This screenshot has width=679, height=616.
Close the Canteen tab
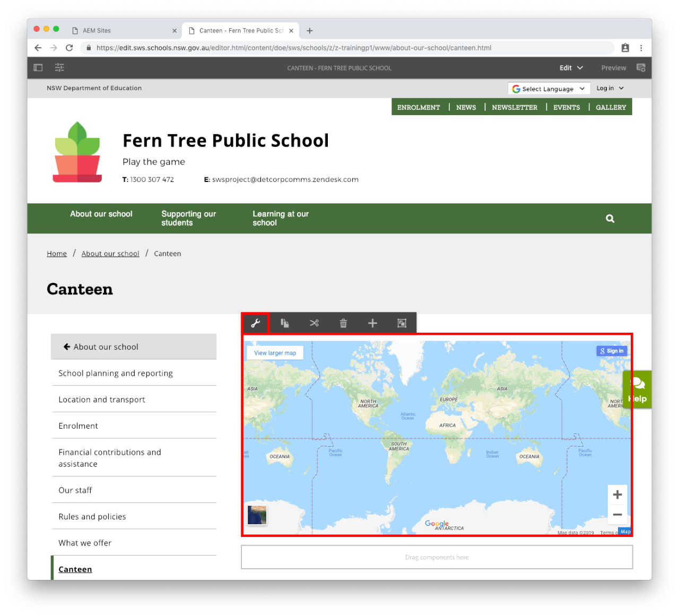coord(291,31)
